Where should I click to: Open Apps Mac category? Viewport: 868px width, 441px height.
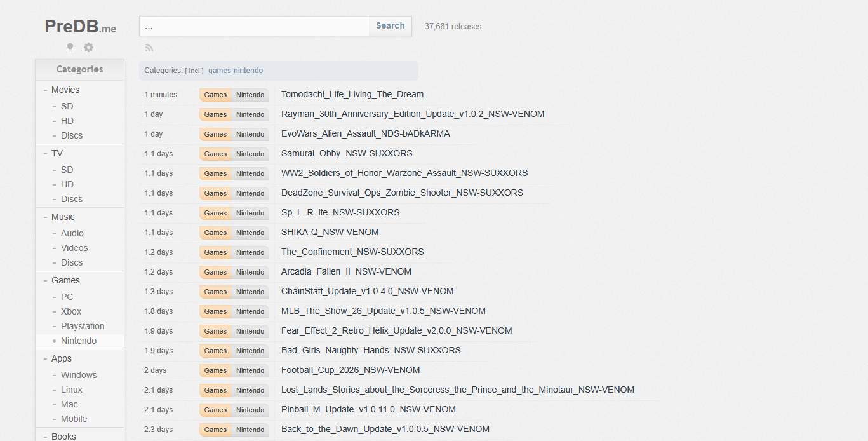pos(69,404)
